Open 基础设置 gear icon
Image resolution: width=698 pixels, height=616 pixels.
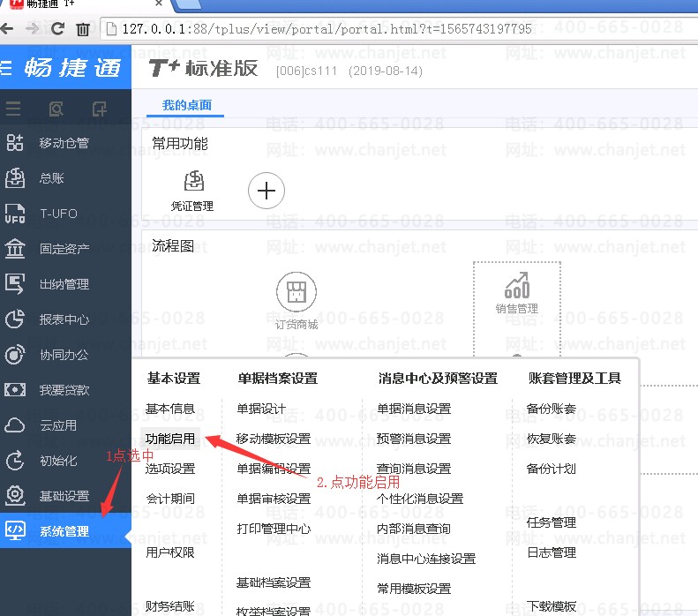pos(15,495)
